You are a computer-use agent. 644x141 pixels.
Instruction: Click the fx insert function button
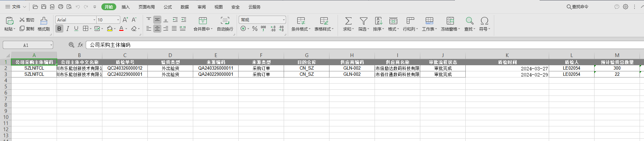[x=80, y=45]
